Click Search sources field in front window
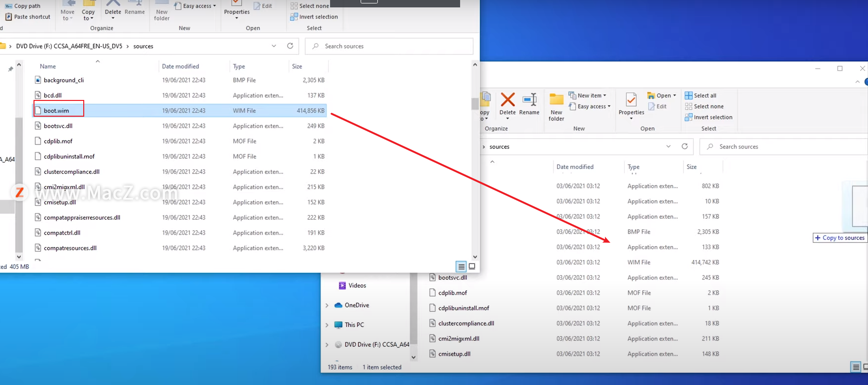Screen dimensions: 868x385 (389, 46)
